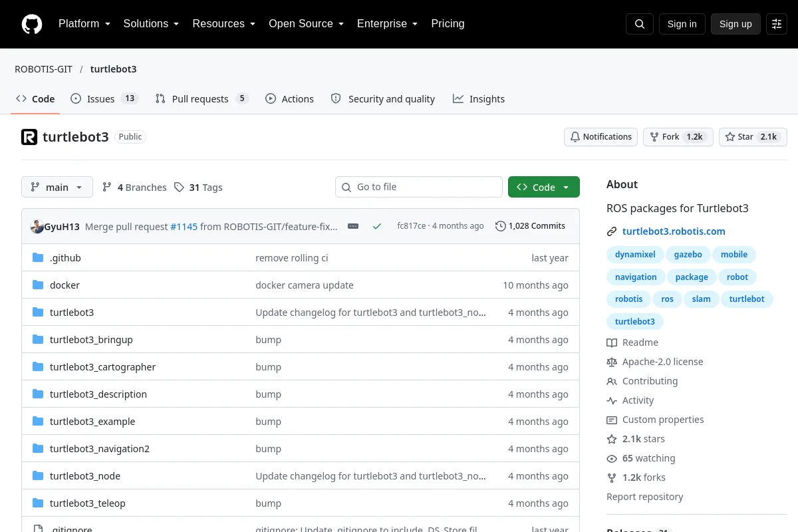This screenshot has width=798, height=532.
Task: Select the Code tab
Action: (35, 99)
